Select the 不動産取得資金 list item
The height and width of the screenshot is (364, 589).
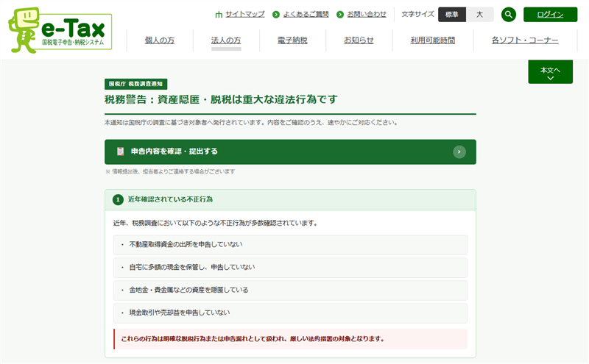pos(290,245)
